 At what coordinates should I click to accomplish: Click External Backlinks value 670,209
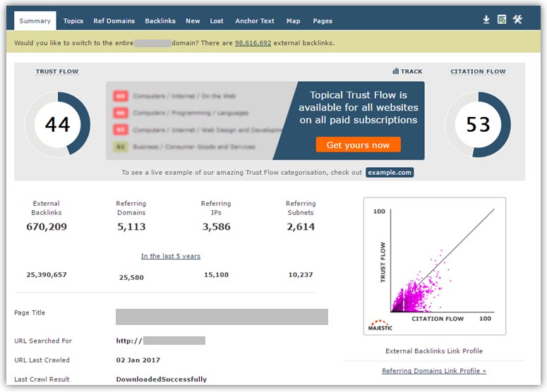[x=47, y=227]
